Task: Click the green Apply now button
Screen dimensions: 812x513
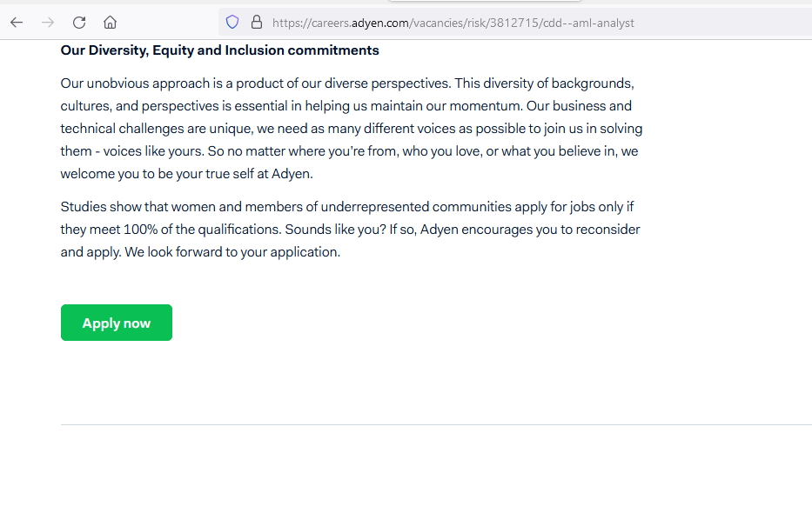Action: pos(117,323)
